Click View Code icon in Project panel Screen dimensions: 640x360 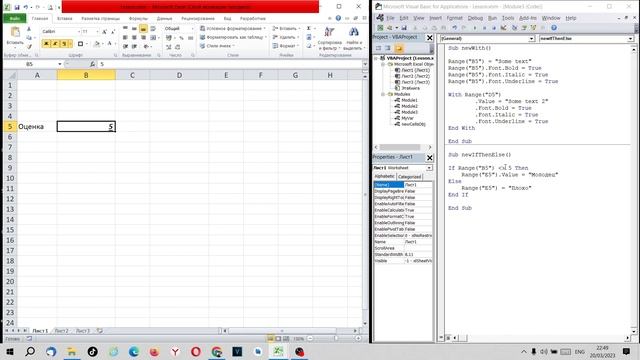coord(378,48)
